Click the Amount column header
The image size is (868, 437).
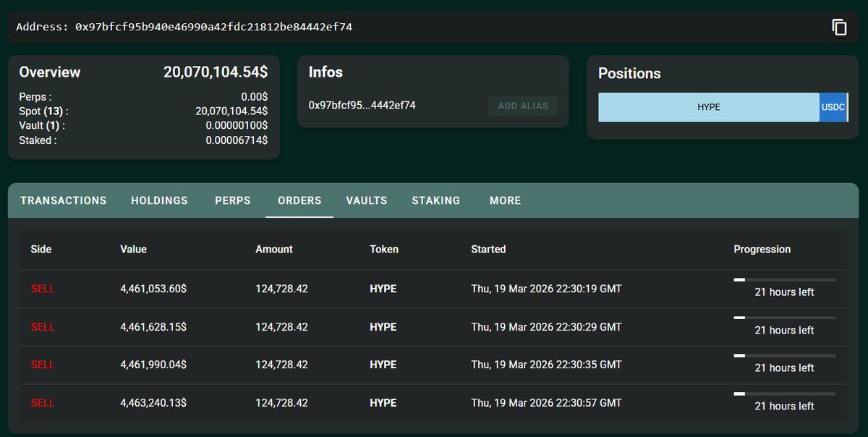274,249
